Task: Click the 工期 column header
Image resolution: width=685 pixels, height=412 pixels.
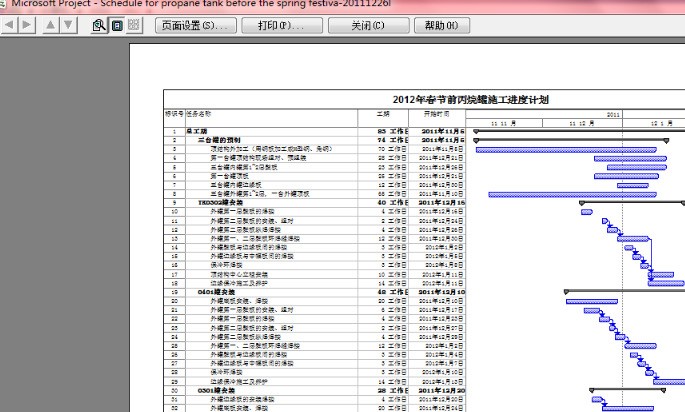Action: click(x=383, y=114)
